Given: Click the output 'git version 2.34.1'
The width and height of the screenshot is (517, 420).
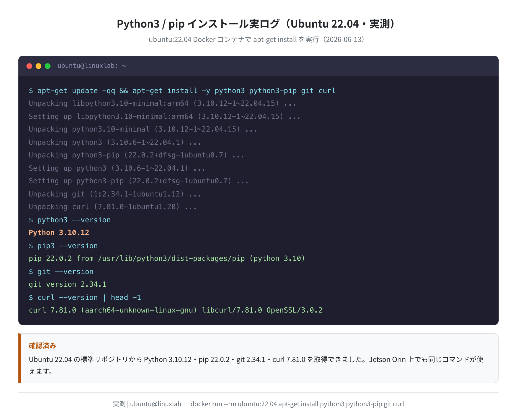Looking at the screenshot, I should [67, 284].
